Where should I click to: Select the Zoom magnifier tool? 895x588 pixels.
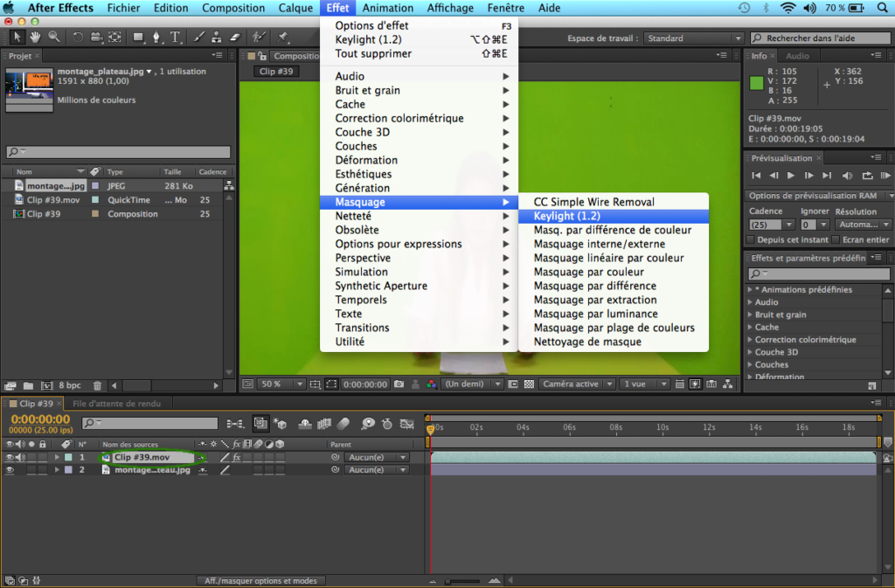pos(54,38)
